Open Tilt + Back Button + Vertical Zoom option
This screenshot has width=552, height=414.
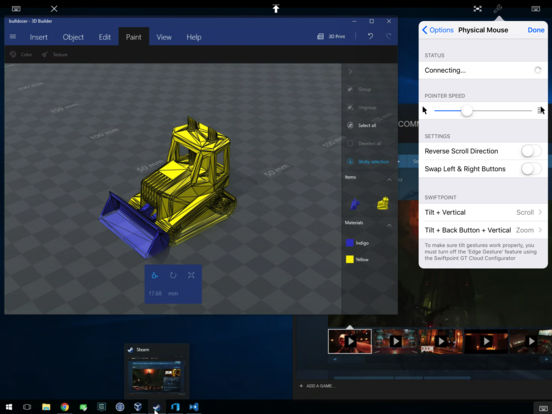(483, 230)
